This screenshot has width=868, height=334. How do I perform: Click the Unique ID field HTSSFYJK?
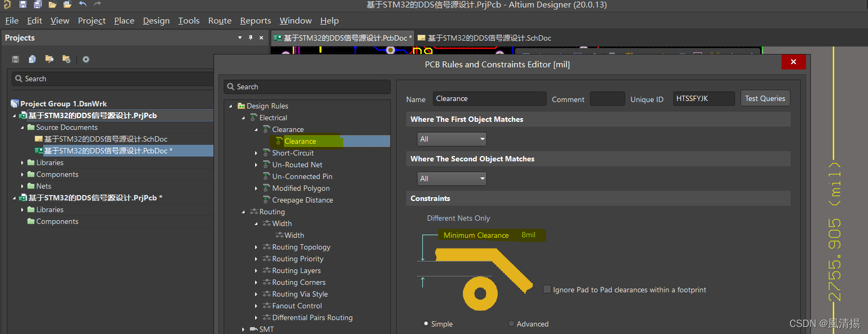(x=704, y=98)
